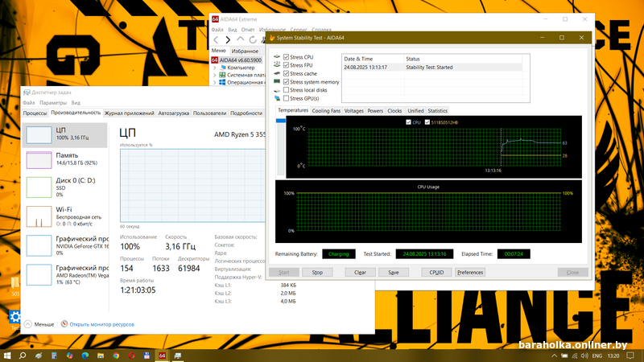Open Task Manager Процессы tab
The image size is (644, 362).
(x=35, y=113)
